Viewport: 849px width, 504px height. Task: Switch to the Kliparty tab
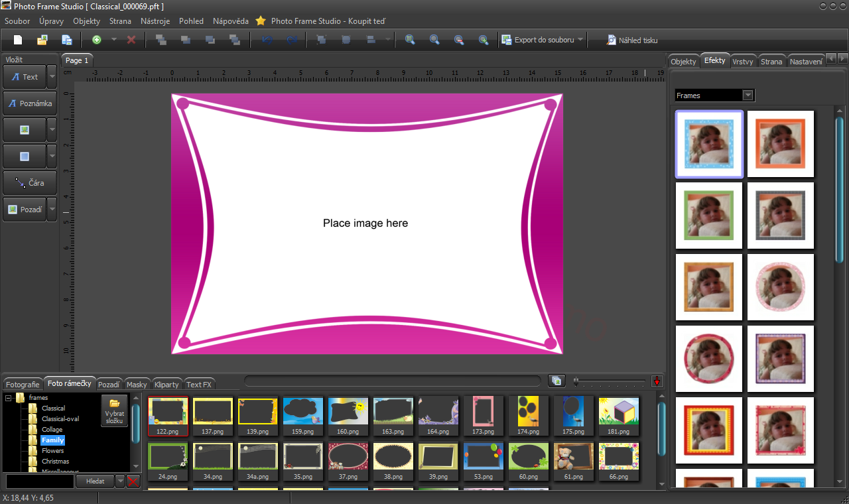point(166,385)
